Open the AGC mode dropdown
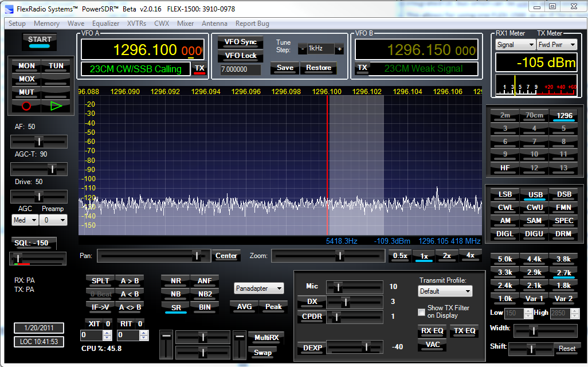Image resolution: width=588 pixels, height=367 pixels. tap(25, 220)
